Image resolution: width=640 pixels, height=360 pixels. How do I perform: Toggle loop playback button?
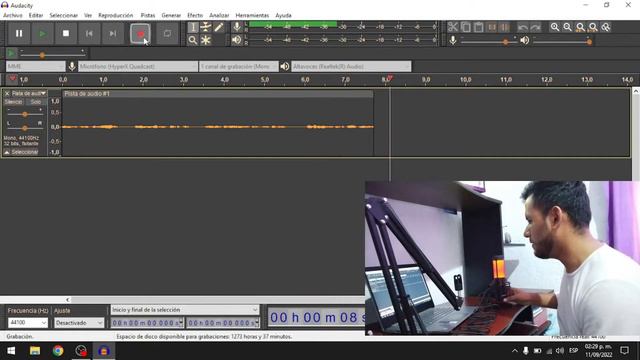[x=167, y=33]
